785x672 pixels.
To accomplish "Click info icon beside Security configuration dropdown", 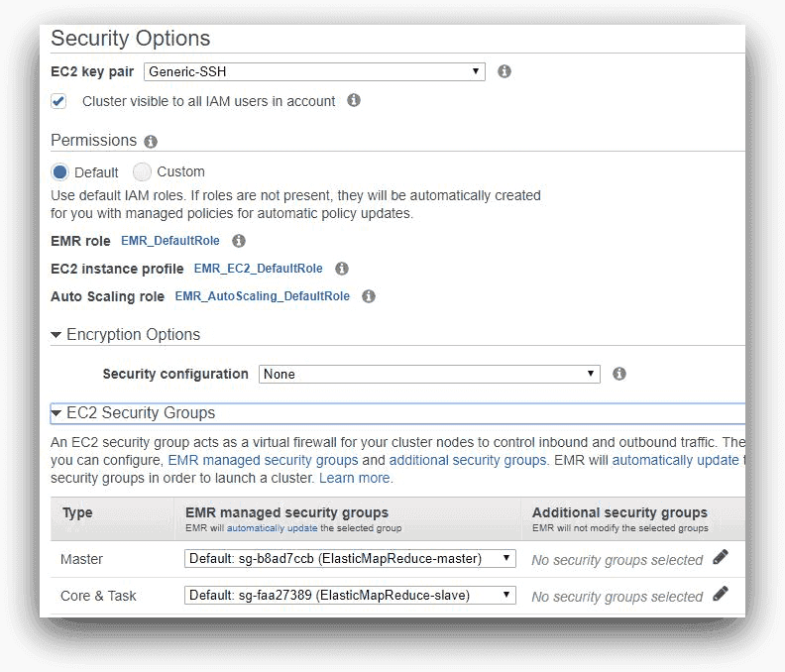I will click(619, 374).
